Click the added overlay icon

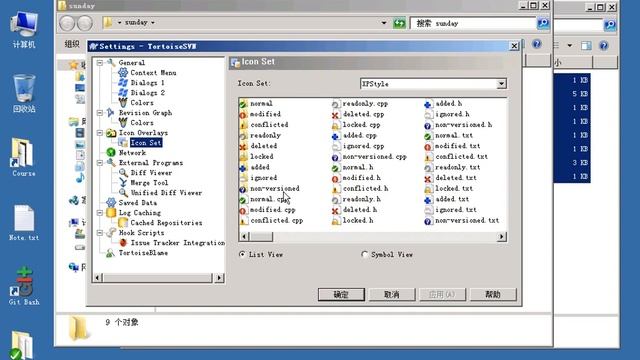click(x=243, y=167)
